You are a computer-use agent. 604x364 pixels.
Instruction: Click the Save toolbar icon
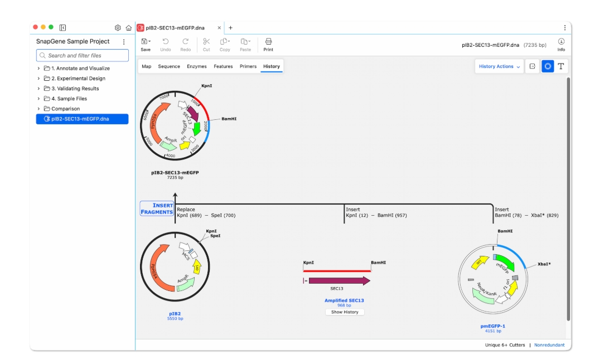pyautogui.click(x=144, y=42)
